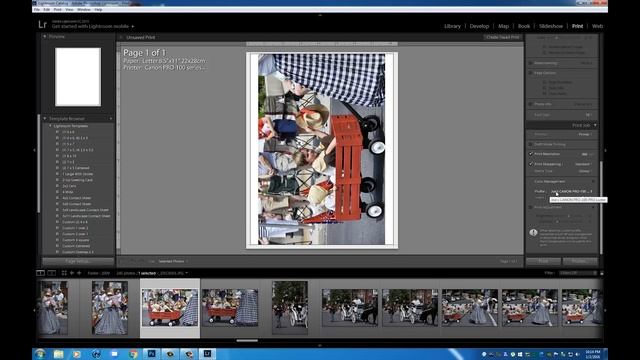This screenshot has height=360, width=640.
Task: Toggle the Watermarking checkbox
Action: (531, 63)
